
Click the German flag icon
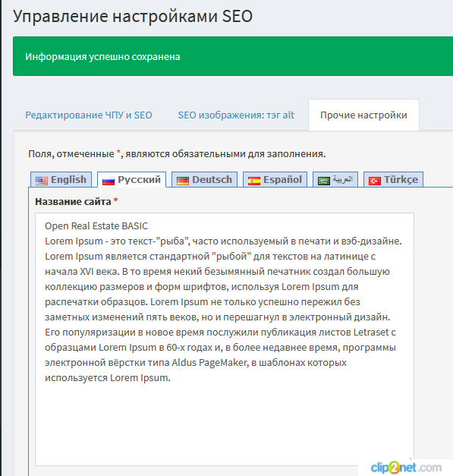(x=183, y=181)
